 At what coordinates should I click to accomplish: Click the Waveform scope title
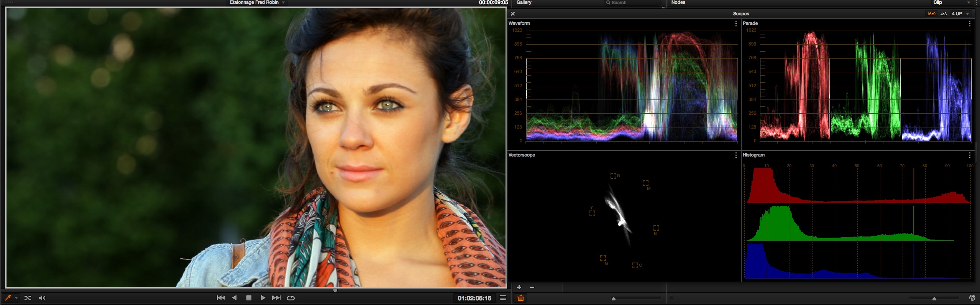tap(519, 23)
